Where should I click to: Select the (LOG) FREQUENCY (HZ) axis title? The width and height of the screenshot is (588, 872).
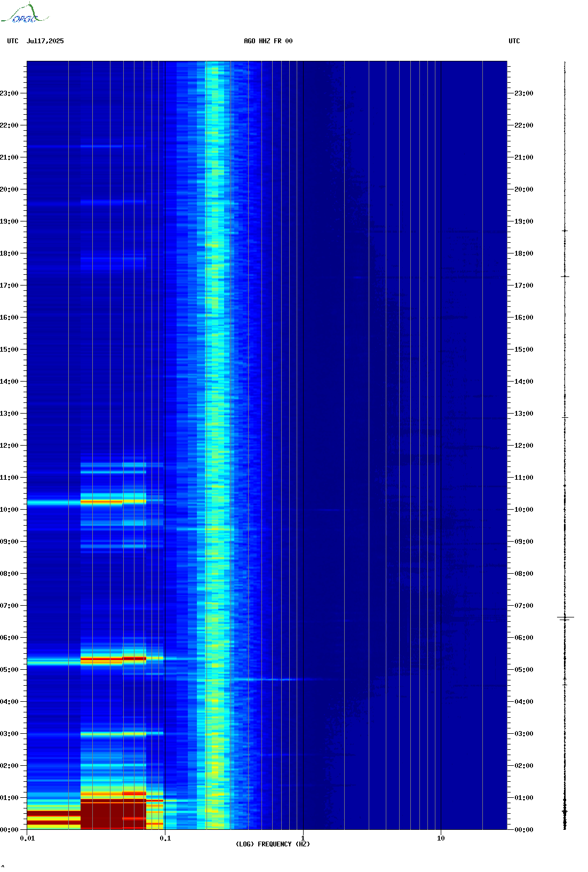273,844
